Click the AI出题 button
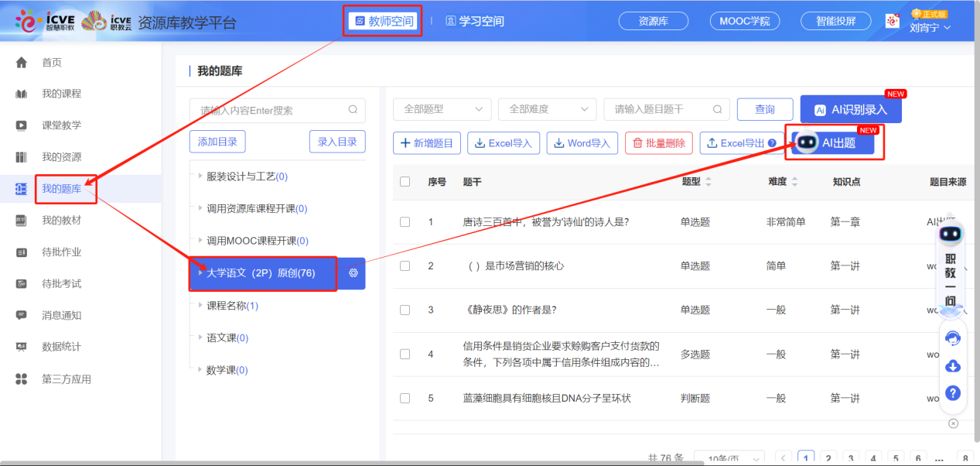This screenshot has height=466, width=980. point(834,142)
